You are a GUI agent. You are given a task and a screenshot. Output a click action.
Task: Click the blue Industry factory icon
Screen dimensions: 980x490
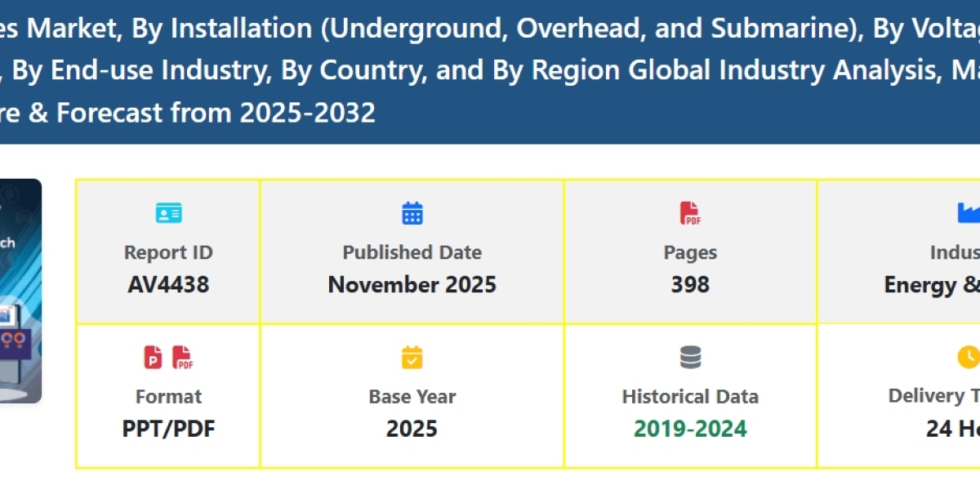point(969,212)
